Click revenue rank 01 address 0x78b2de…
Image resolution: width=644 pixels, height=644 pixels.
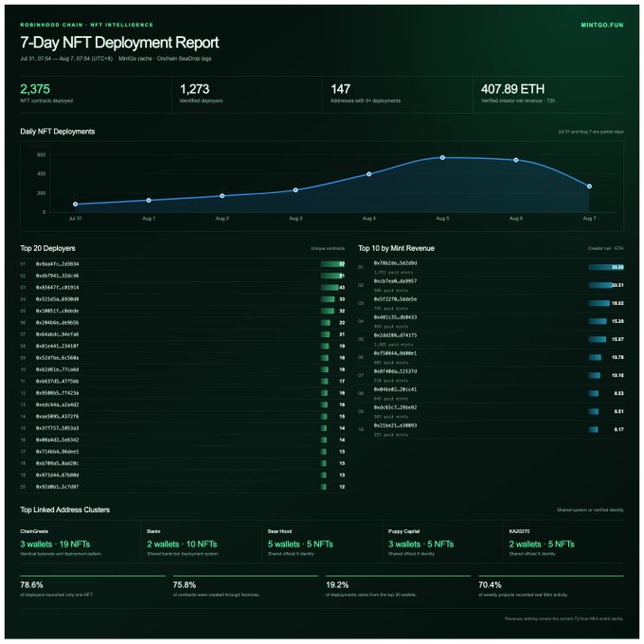pyautogui.click(x=395, y=263)
